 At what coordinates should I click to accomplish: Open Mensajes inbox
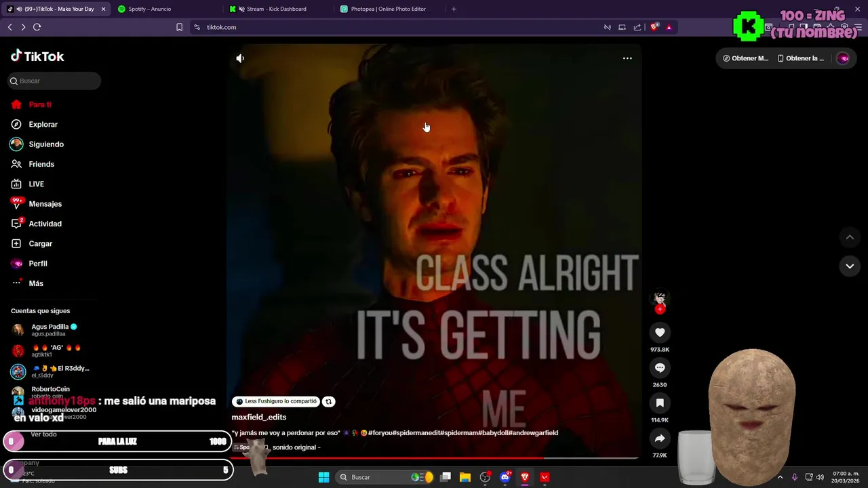click(x=45, y=204)
